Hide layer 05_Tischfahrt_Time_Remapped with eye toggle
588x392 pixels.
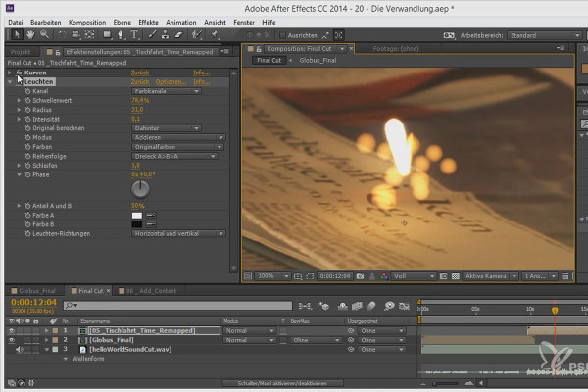(x=12, y=331)
